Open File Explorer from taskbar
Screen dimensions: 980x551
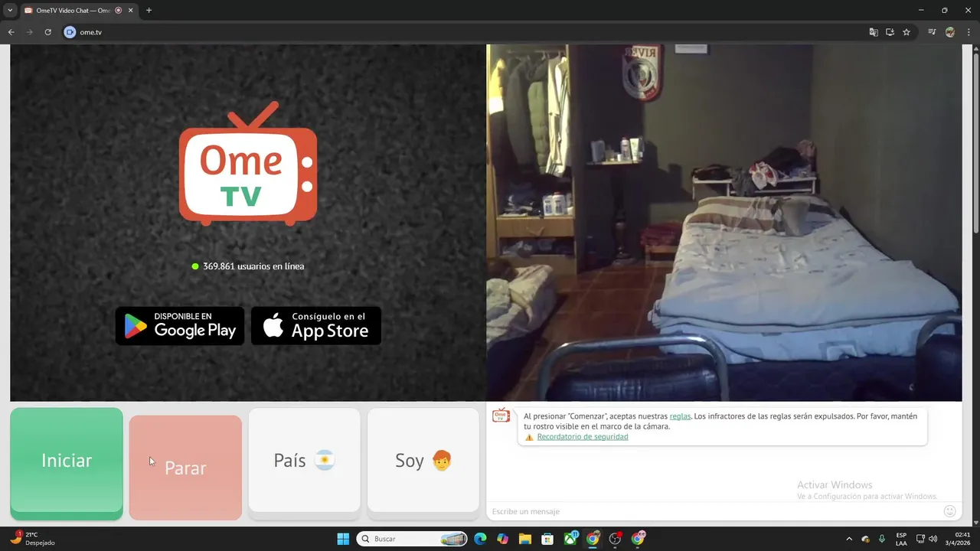click(525, 539)
